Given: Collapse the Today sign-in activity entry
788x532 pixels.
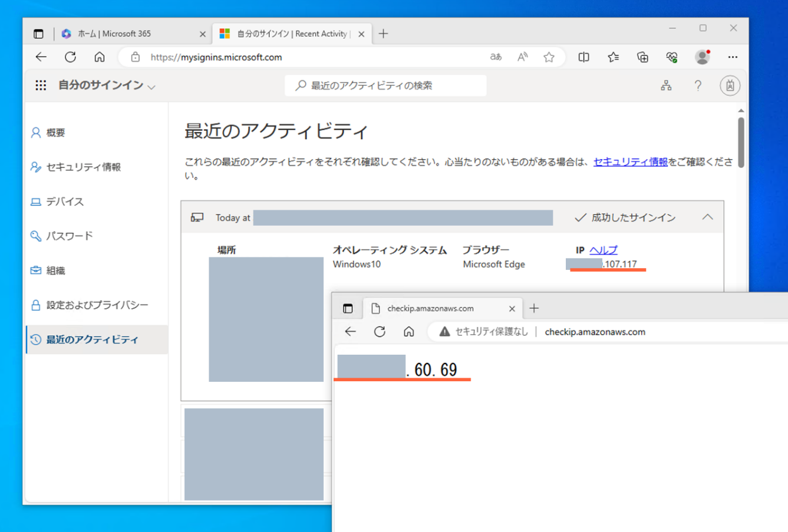Looking at the screenshot, I should (707, 217).
